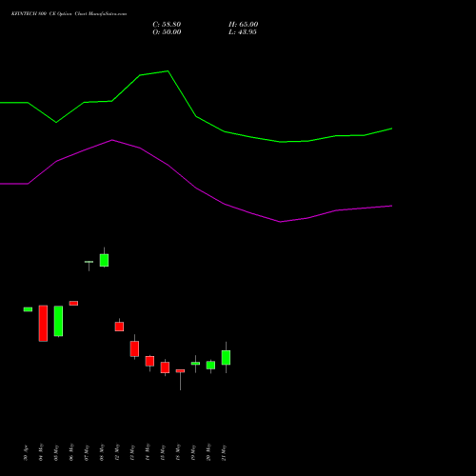Select the 06 May date label
Image resolution: width=476 pixels, height=476 pixels.
pos(71,452)
